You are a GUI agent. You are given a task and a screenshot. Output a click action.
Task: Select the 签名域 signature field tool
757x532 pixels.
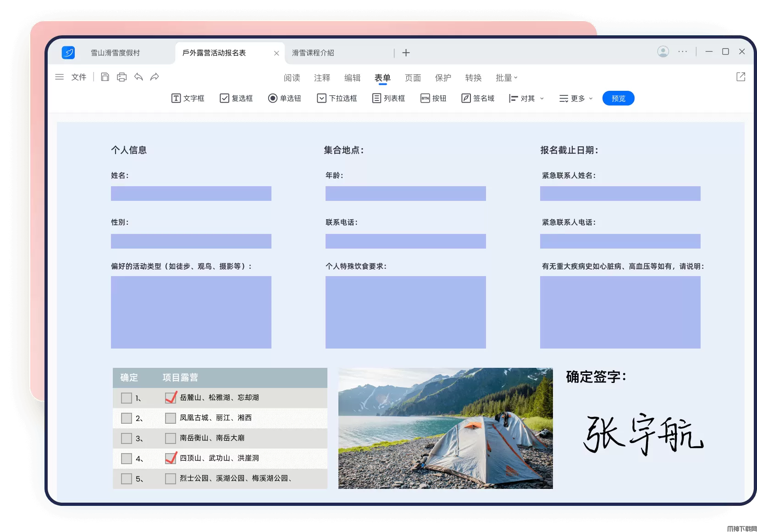pyautogui.click(x=478, y=98)
